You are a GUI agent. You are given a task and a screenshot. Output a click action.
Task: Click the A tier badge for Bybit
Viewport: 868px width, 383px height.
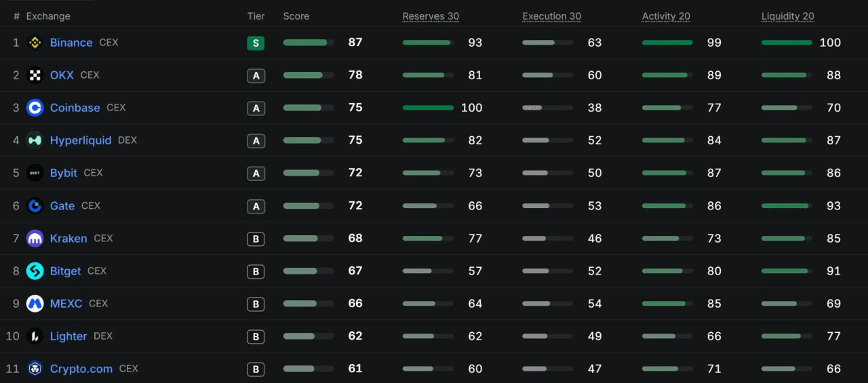256,174
